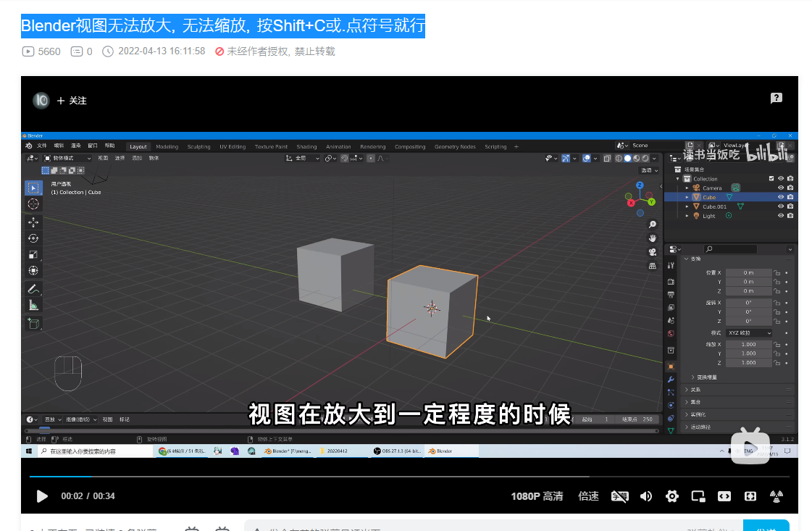Switch to the Shading workspace tab

(306, 146)
